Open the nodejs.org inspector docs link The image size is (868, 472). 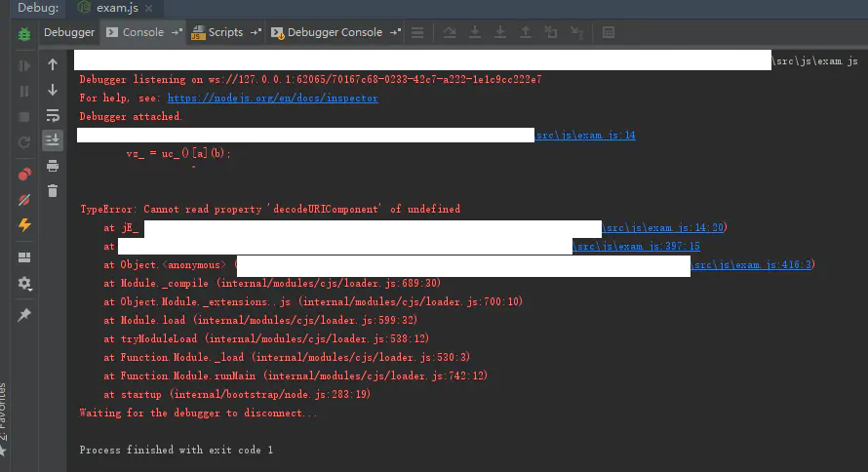point(273,98)
